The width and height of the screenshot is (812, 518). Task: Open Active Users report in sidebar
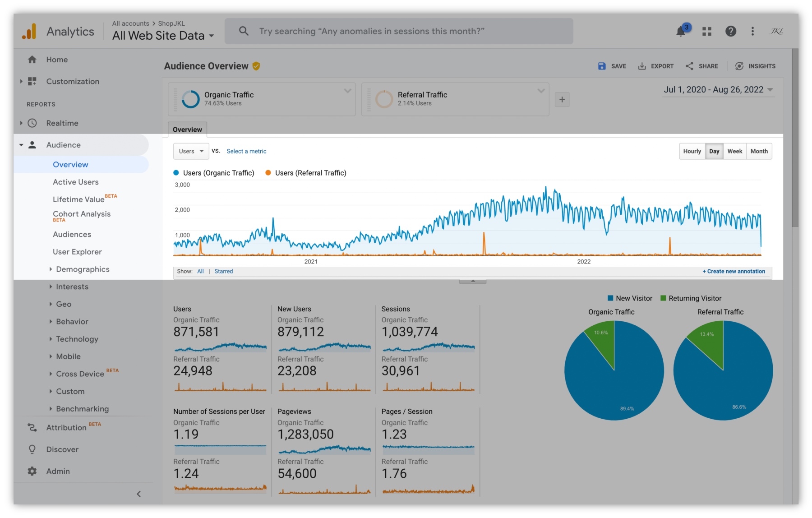[75, 182]
